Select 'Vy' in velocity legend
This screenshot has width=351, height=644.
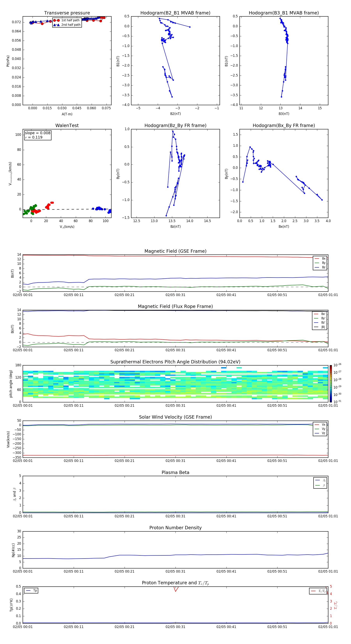pos(320,429)
